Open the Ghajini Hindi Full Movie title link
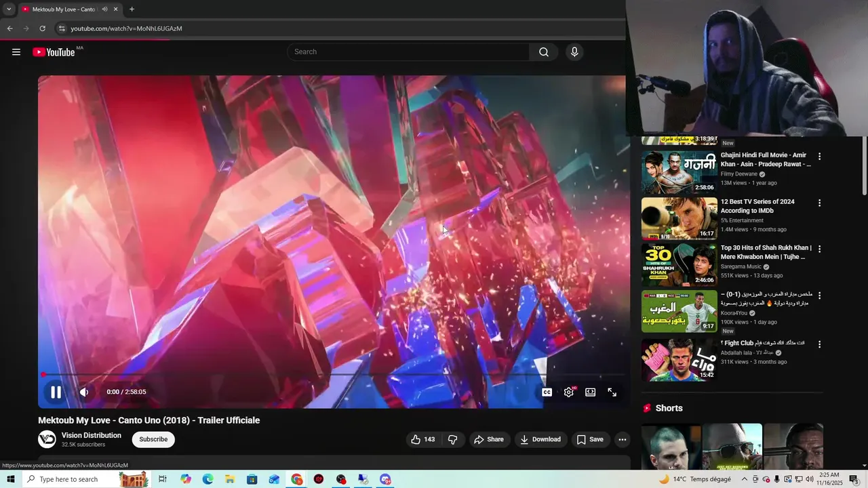The width and height of the screenshot is (868, 488). (x=766, y=160)
